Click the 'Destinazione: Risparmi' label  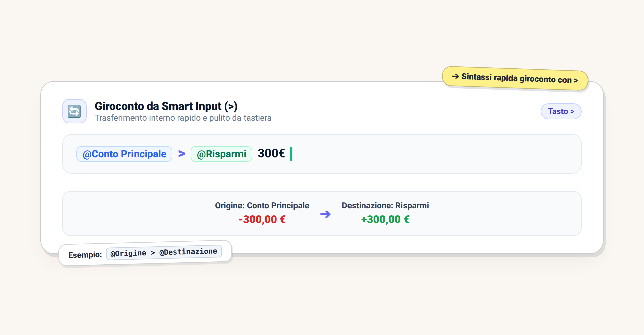click(385, 206)
